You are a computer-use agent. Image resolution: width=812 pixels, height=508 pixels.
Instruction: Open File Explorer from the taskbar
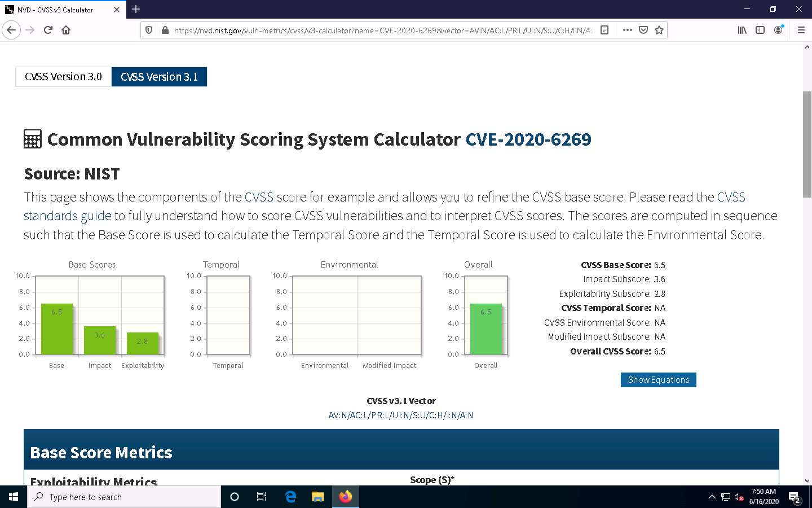[x=318, y=497]
